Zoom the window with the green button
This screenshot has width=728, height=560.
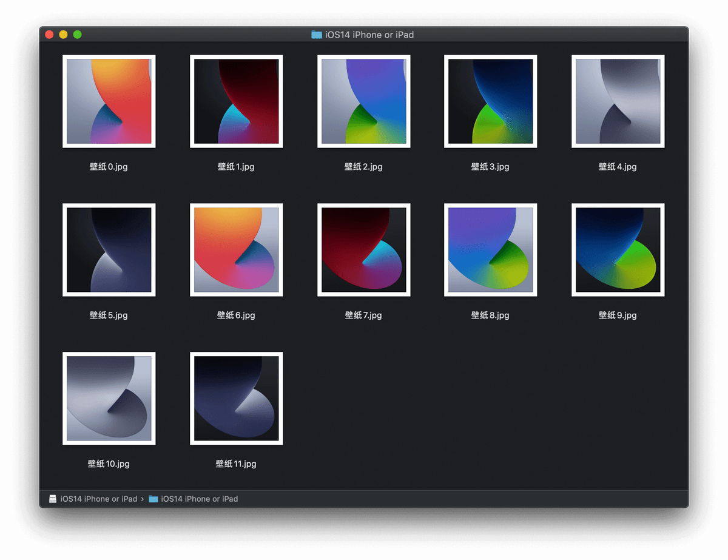tap(77, 35)
